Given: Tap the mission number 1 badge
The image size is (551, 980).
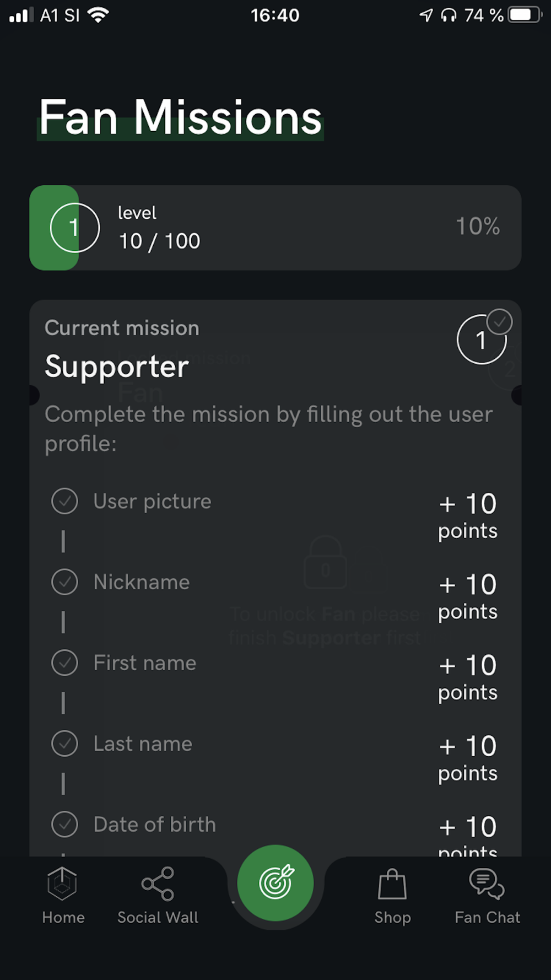Looking at the screenshot, I should point(482,339).
